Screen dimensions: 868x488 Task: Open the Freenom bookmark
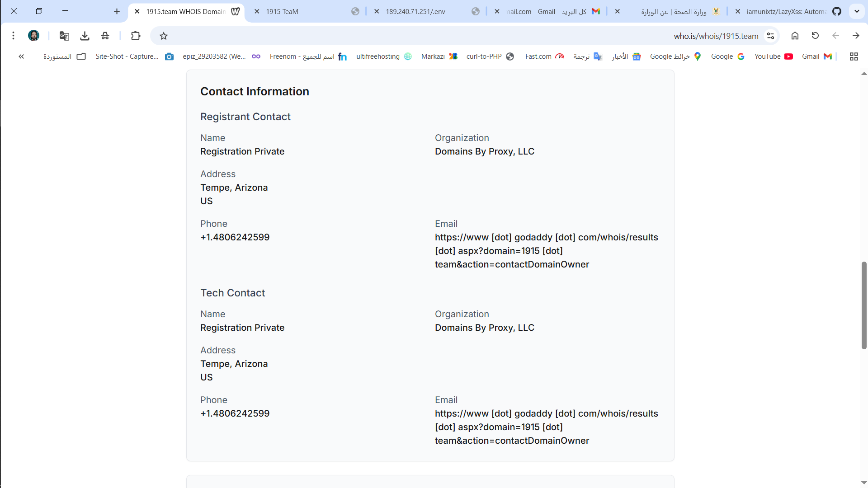(308, 56)
